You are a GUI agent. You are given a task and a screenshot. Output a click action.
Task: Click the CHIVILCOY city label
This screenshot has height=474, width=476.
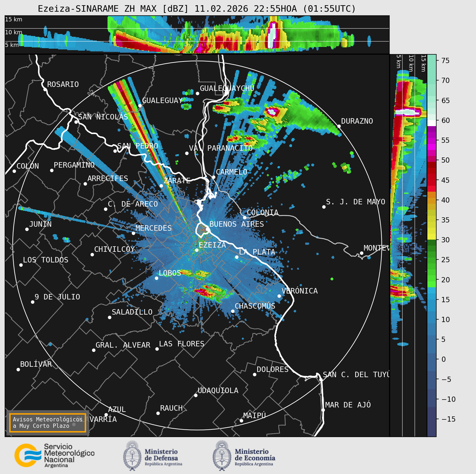[x=114, y=249]
